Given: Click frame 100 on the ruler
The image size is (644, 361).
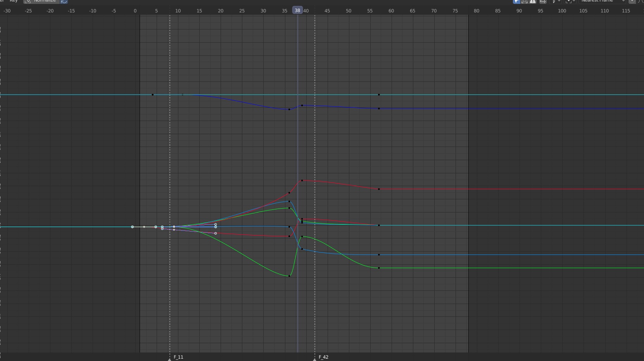Looking at the screenshot, I should [562, 10].
